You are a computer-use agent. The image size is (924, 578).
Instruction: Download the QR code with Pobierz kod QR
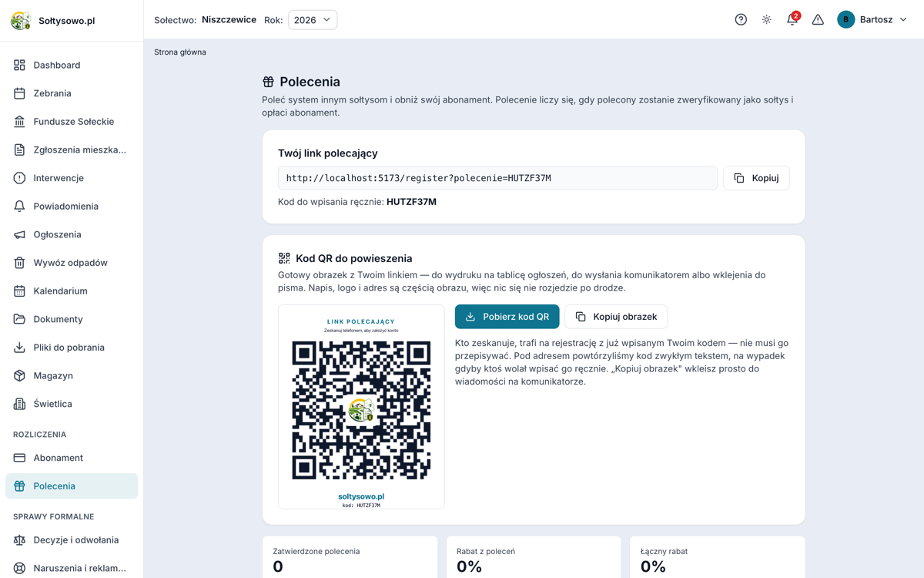click(x=507, y=317)
